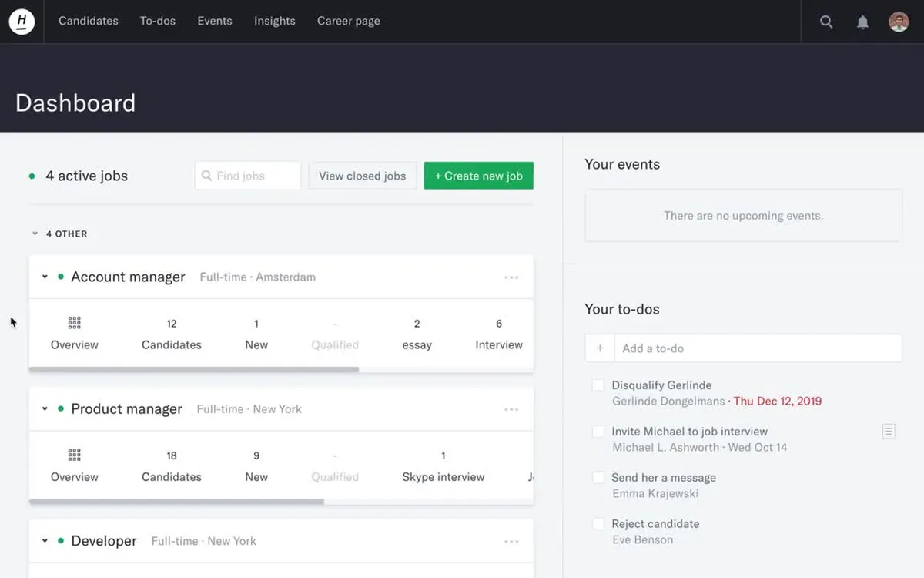
Task: Click Eve Benson candidate name
Action: point(643,539)
